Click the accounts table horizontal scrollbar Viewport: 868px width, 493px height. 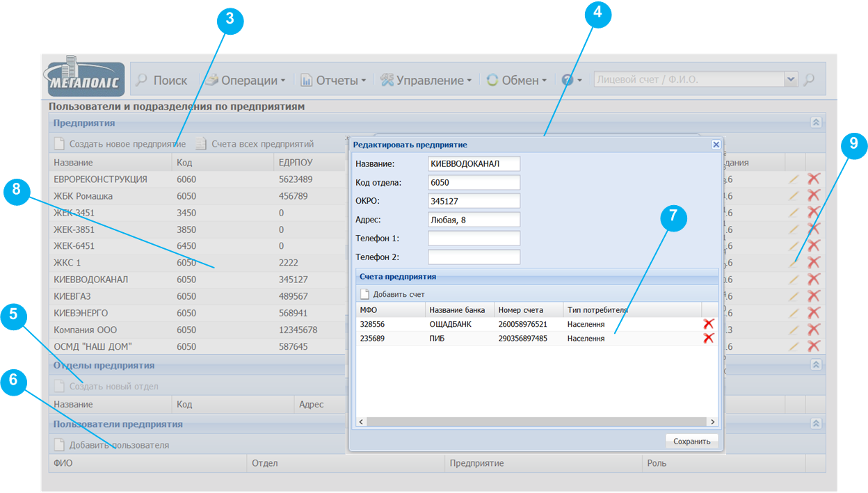537,421
